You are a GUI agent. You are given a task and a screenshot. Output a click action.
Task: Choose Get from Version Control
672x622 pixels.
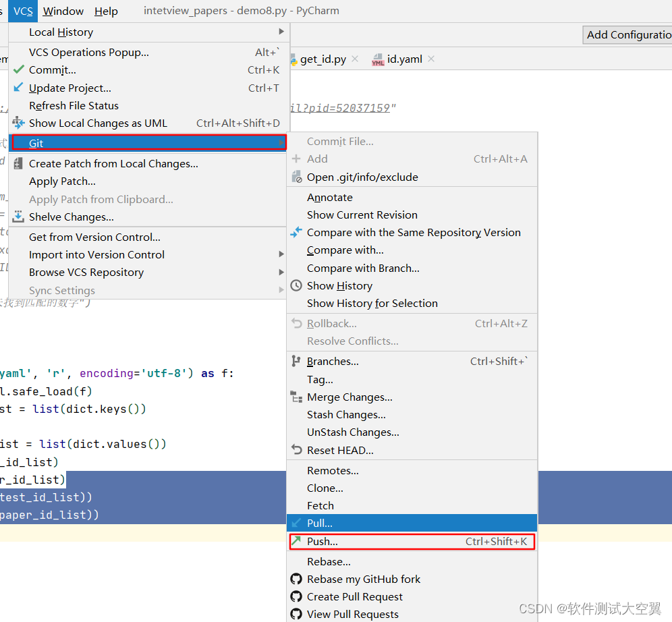(x=147, y=237)
